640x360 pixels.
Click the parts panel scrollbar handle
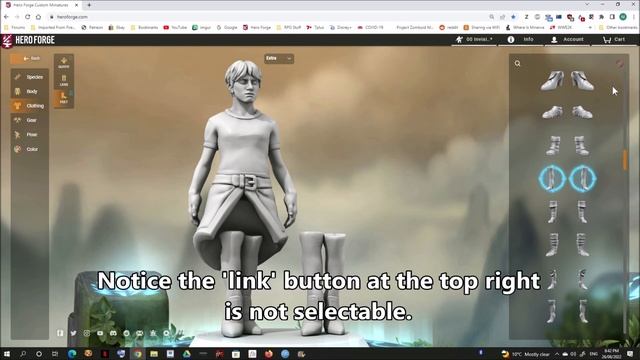pyautogui.click(x=625, y=160)
